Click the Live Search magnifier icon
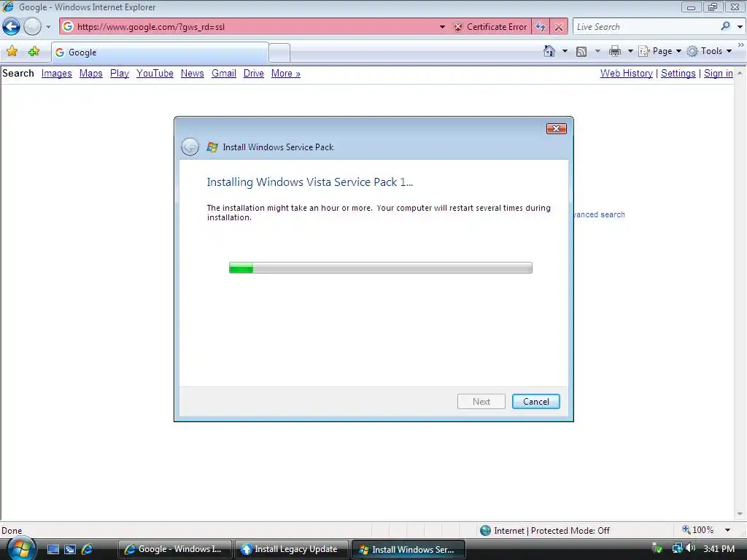The image size is (747, 560). pos(726,26)
